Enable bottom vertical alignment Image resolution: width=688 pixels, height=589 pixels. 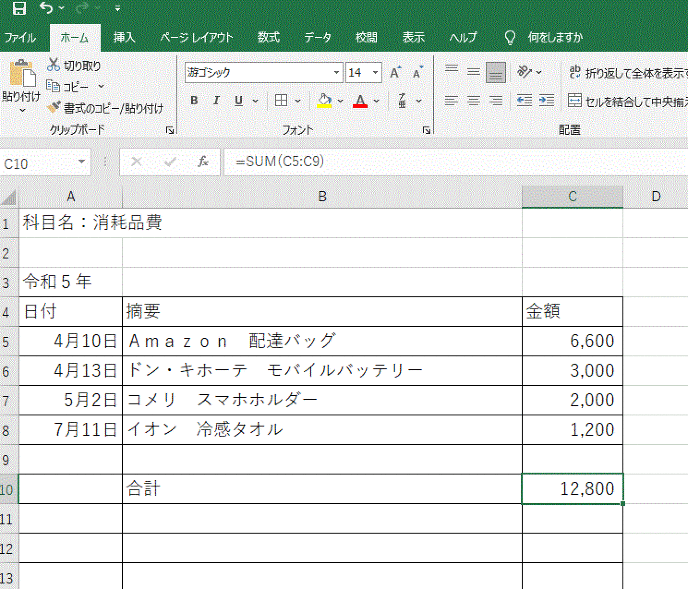point(495,72)
